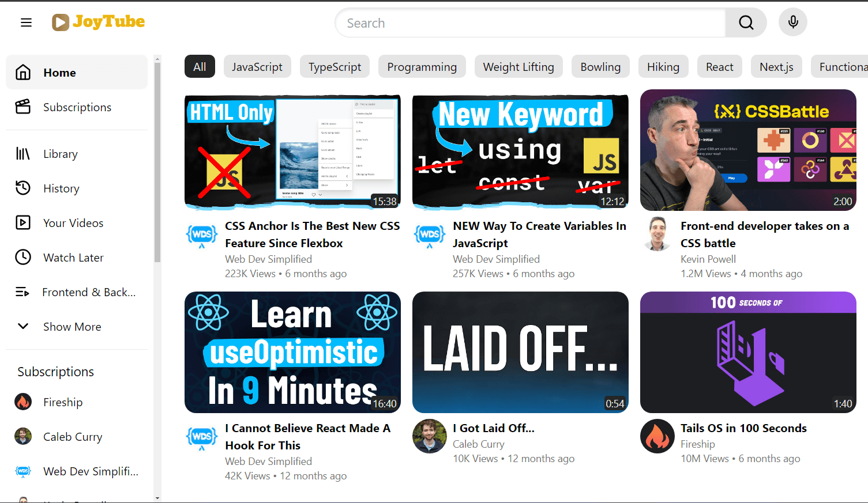This screenshot has width=868, height=503.
Task: Click the Watch Later clock icon
Action: (23, 257)
